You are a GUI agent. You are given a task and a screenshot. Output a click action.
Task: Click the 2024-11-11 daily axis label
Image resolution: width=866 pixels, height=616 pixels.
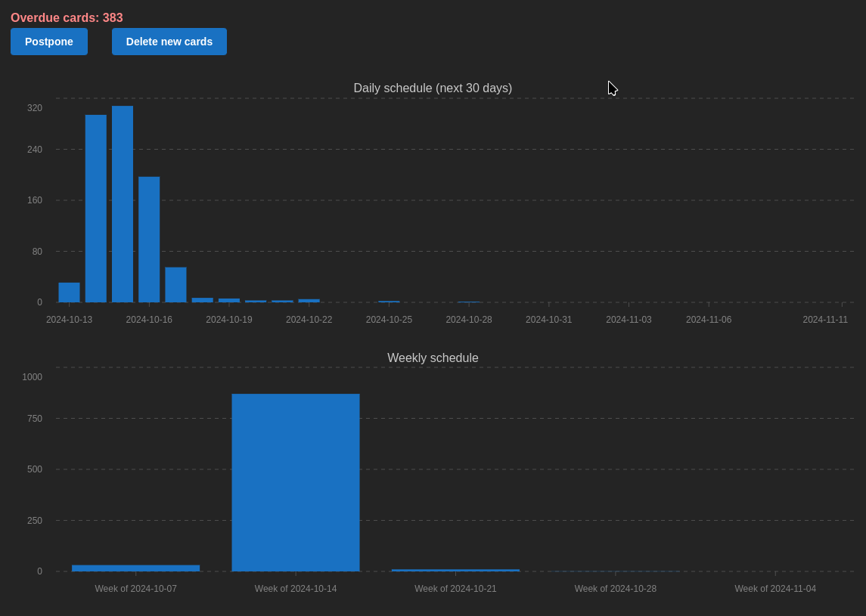pos(825,320)
